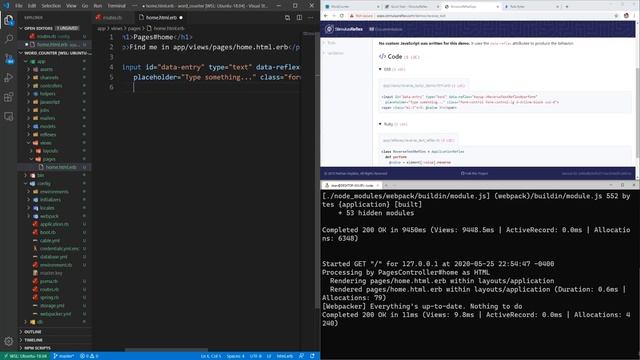Switch to the Rails browser tab
The height and width of the screenshot is (360, 640).
531,7
